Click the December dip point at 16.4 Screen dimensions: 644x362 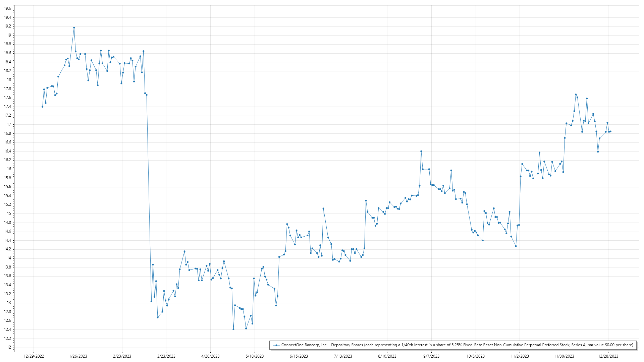pos(598,152)
